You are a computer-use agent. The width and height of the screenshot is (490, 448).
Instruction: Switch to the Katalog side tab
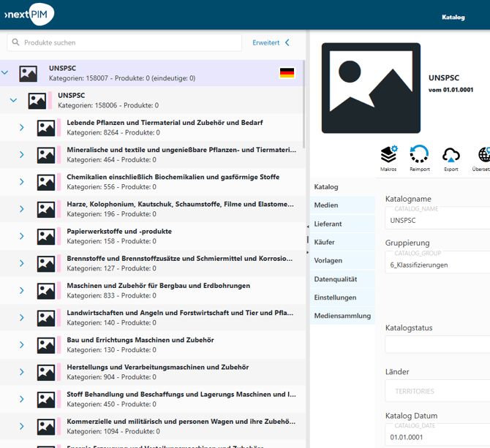tap(342, 186)
